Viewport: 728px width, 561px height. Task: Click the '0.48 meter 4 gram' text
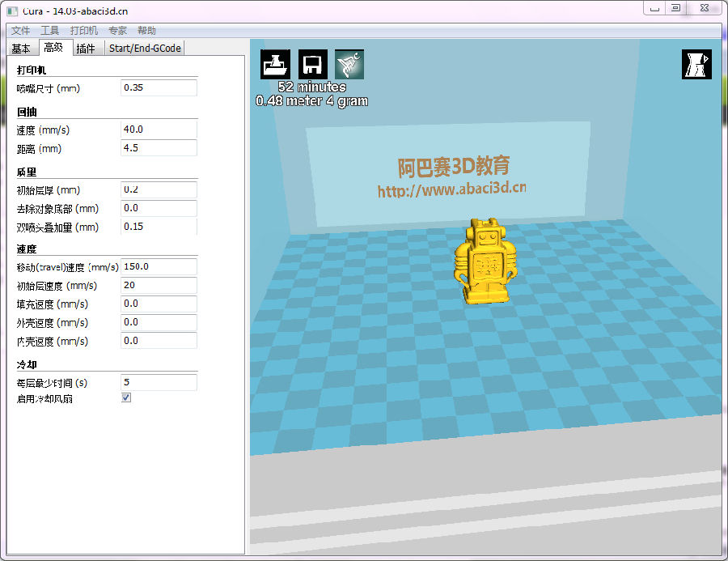point(312,101)
